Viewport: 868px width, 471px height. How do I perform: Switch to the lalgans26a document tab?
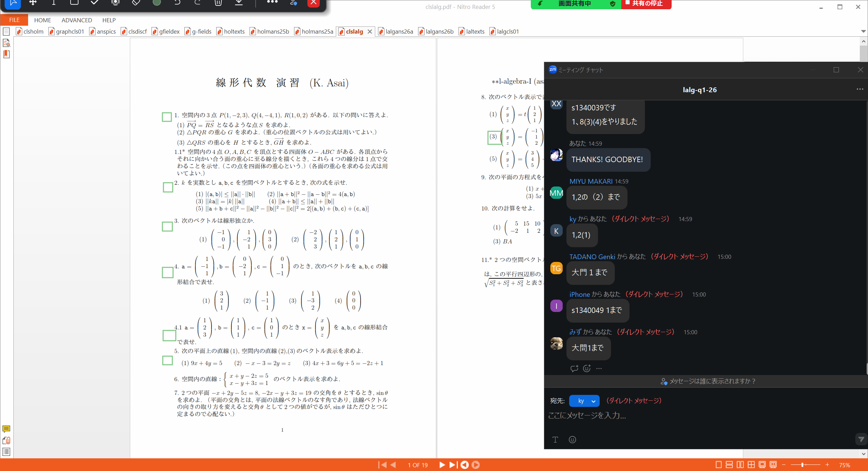[396, 32]
